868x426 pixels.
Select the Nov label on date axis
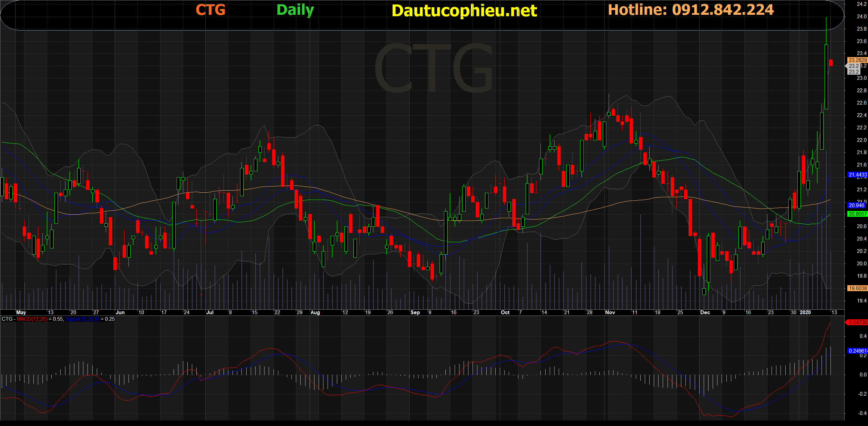(x=610, y=312)
